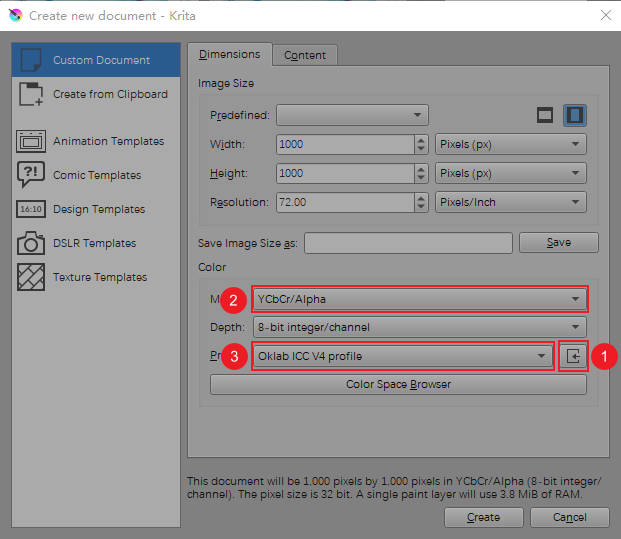Switch to the Content tab

click(305, 55)
